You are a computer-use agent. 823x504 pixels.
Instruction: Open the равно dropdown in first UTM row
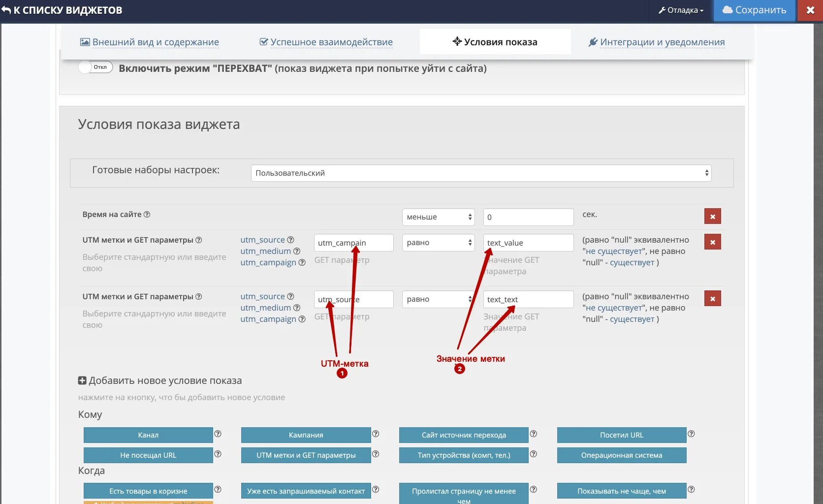pyautogui.click(x=439, y=243)
